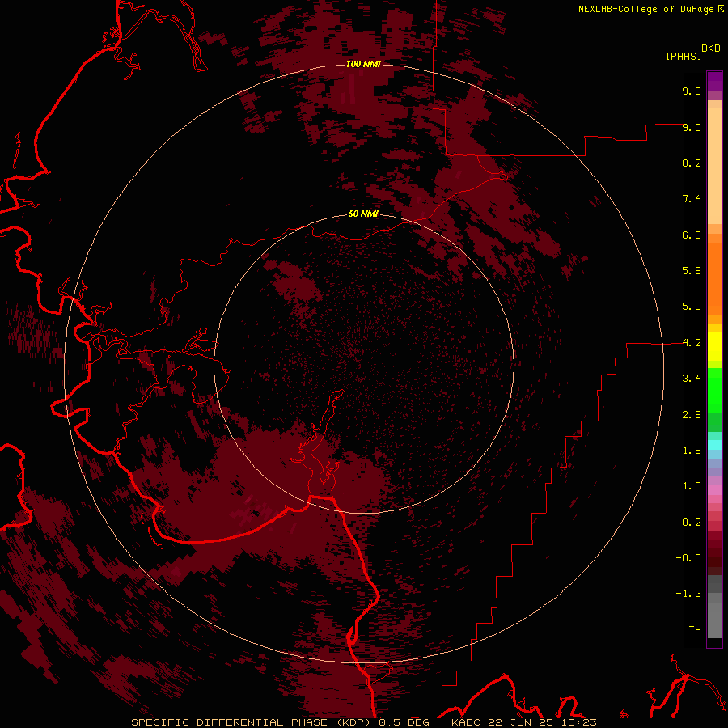Click the 50 NMI range ring label

click(363, 214)
